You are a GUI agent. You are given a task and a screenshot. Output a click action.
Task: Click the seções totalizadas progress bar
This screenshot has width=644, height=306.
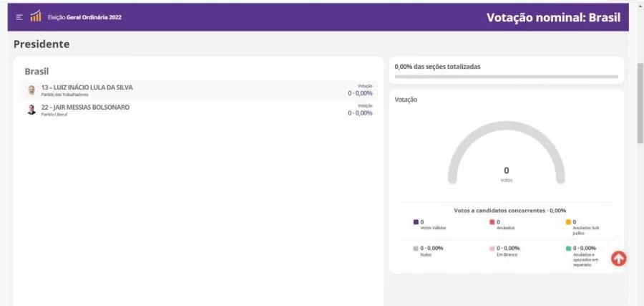[x=506, y=76]
